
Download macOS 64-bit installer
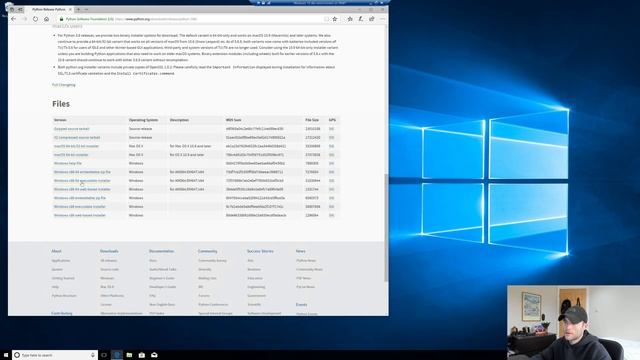[71, 155]
